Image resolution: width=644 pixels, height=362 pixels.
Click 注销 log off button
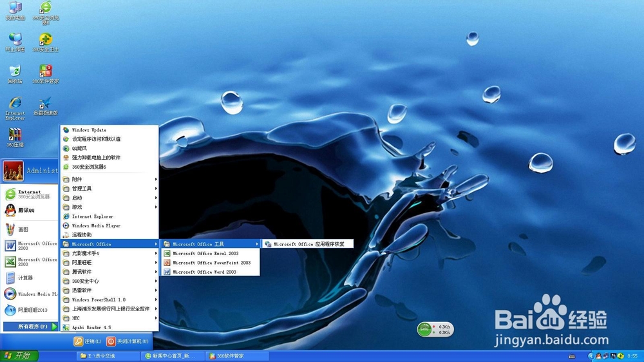(x=88, y=341)
